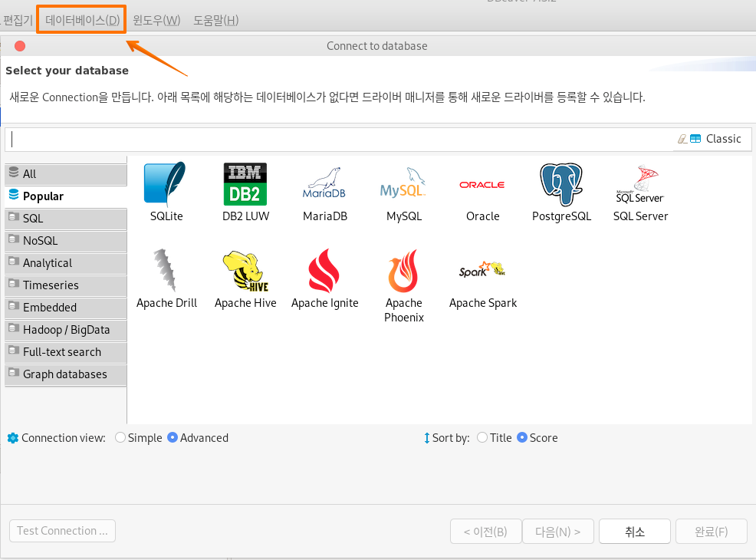Select the Apache Spark logo
This screenshot has width=756, height=560.
coord(482,269)
